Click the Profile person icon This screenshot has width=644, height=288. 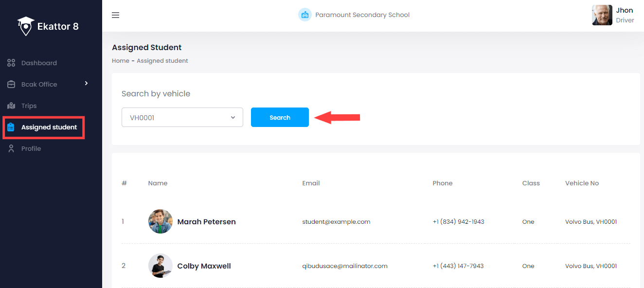11,148
